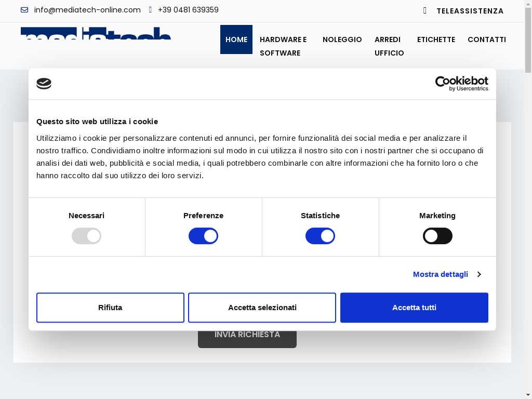Screen dimensions: 532x399
Task: Enable the Marketing cookie switch
Action: click(x=437, y=236)
